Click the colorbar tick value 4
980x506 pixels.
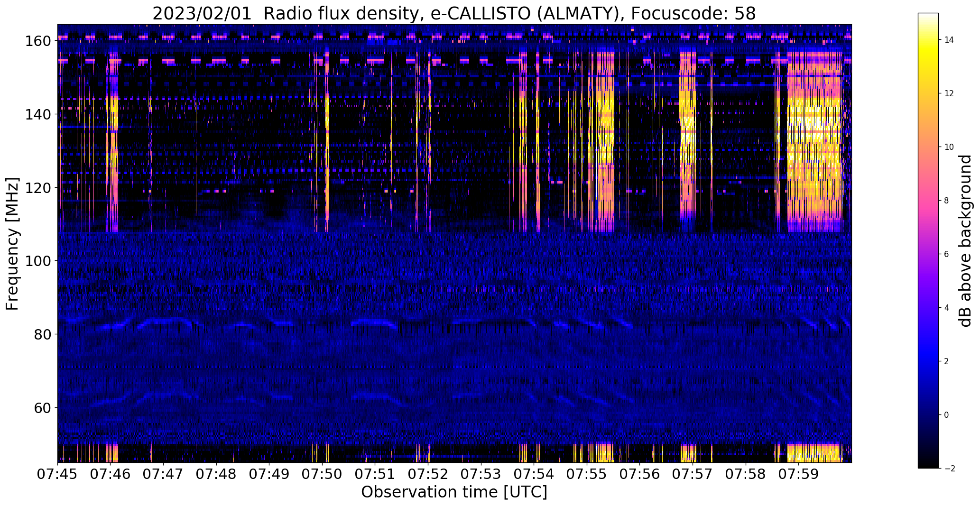point(947,308)
